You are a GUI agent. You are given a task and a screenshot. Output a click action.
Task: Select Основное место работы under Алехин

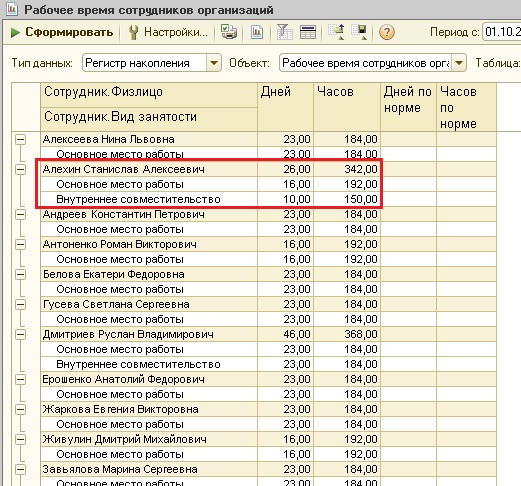click(x=149, y=184)
